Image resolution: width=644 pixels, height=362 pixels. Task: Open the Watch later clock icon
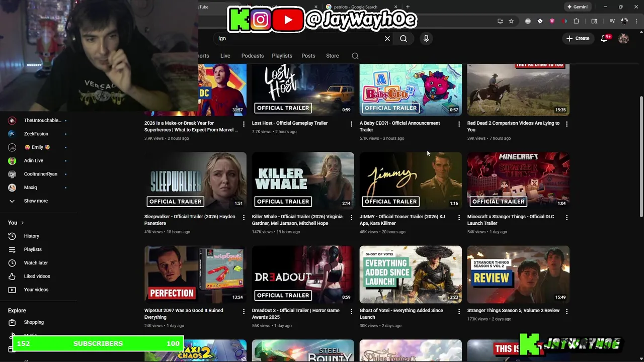[12, 263]
